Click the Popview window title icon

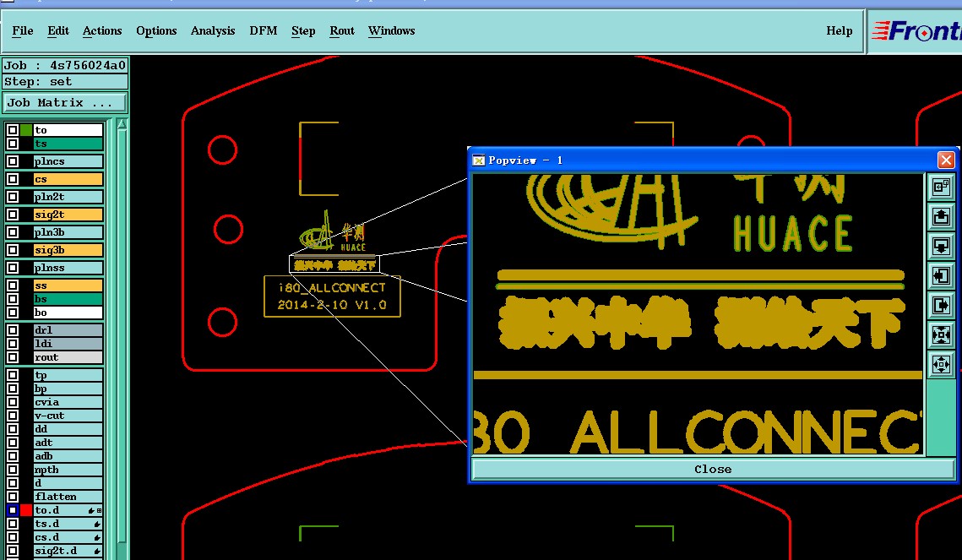point(479,160)
